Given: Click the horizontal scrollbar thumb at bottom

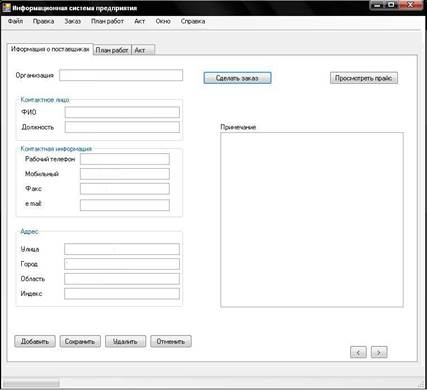Looking at the screenshot, I should (x=31, y=382).
